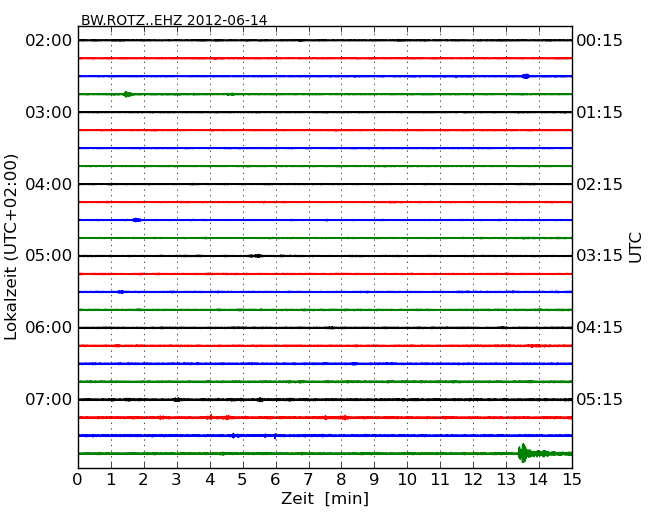Click the largest green blip on the fourth trace

127,94
